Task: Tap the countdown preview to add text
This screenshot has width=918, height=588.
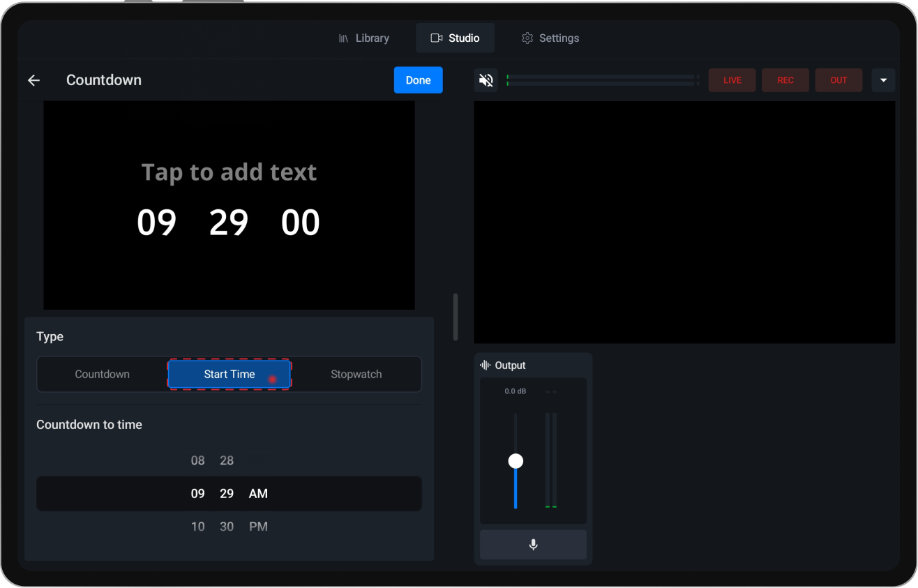Action: [229, 172]
